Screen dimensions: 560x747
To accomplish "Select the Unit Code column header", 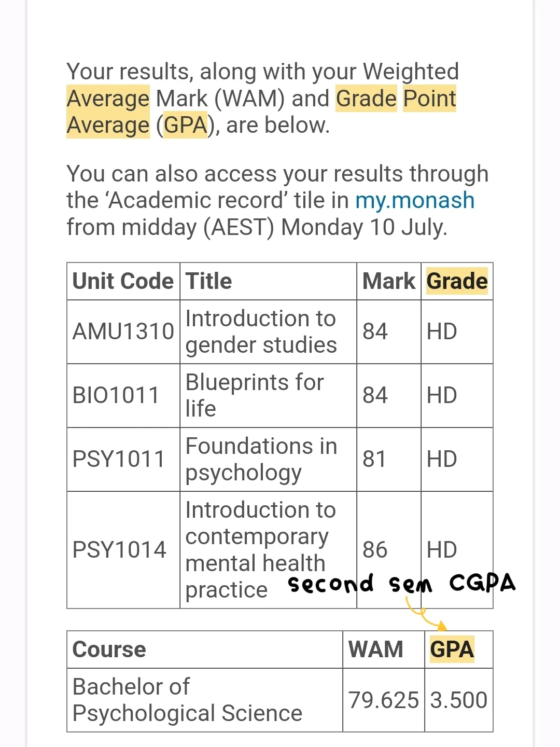I will coord(123,281).
